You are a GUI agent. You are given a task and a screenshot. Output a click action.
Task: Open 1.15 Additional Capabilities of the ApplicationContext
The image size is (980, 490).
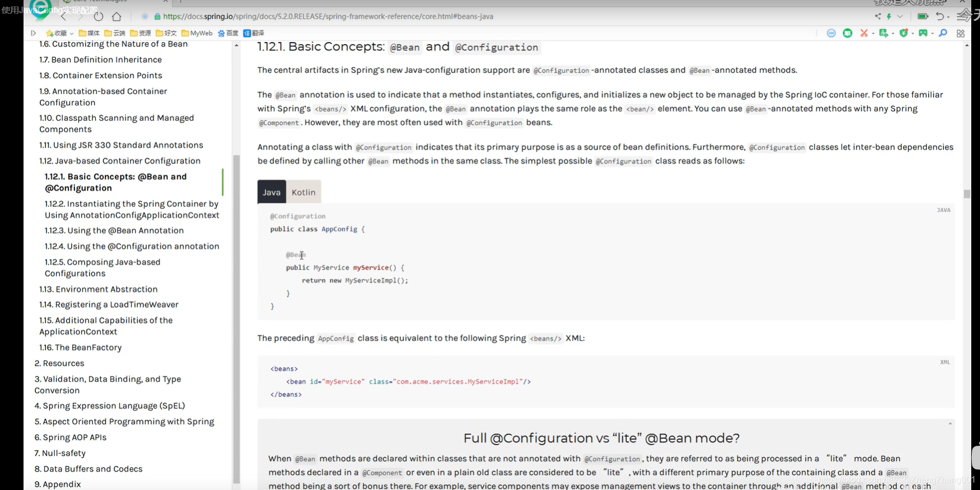(x=106, y=326)
